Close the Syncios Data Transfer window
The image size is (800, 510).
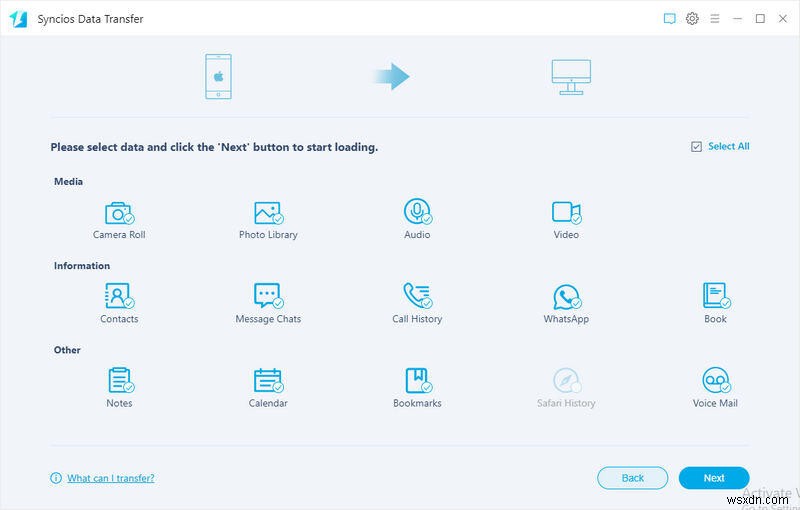tap(783, 19)
